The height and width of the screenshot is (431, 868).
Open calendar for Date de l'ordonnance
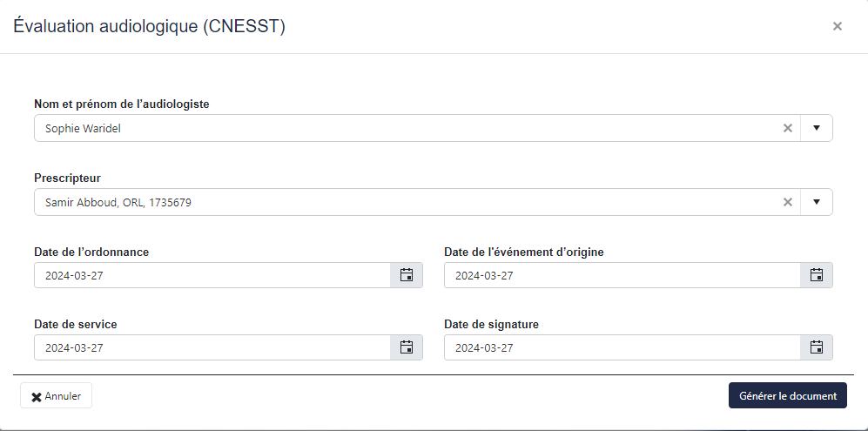pos(406,275)
